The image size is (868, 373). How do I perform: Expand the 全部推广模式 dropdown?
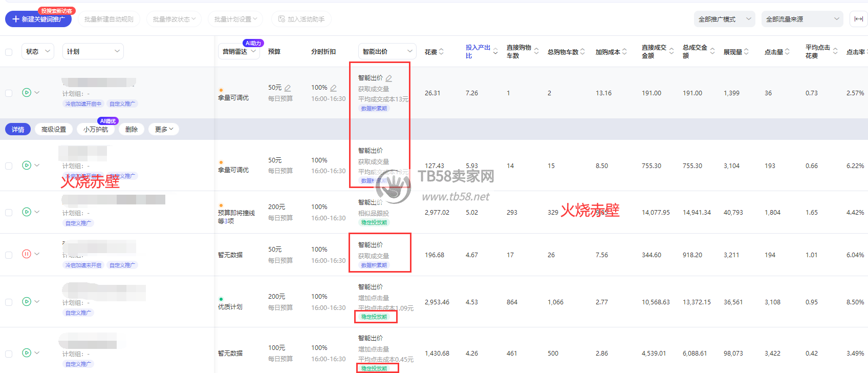724,19
